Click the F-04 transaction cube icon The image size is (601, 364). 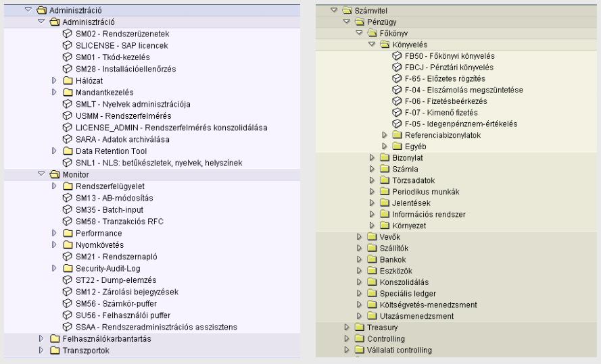(x=397, y=90)
